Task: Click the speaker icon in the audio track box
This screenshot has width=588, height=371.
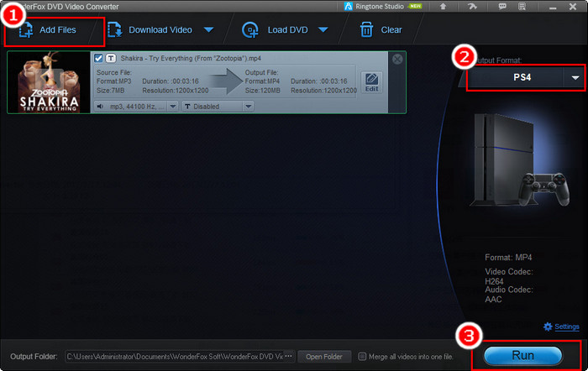Action: (x=100, y=107)
